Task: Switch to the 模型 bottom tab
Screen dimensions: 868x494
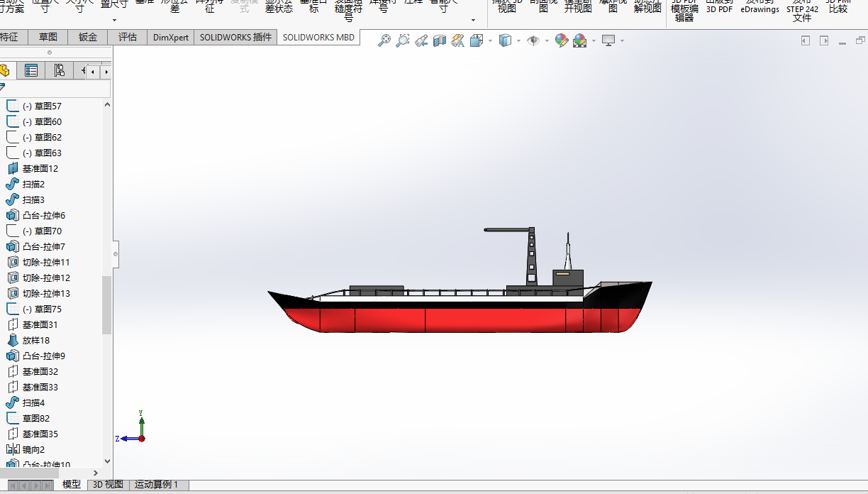Action: (72, 485)
